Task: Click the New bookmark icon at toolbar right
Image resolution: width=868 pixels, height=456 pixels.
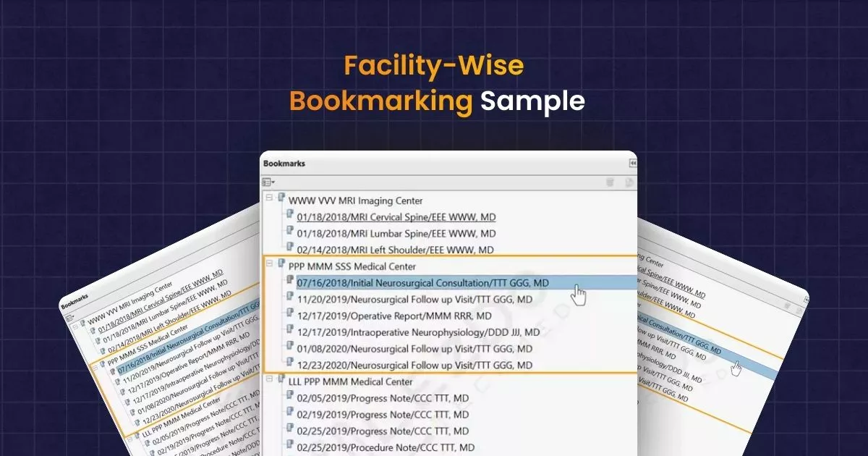Action: (628, 180)
